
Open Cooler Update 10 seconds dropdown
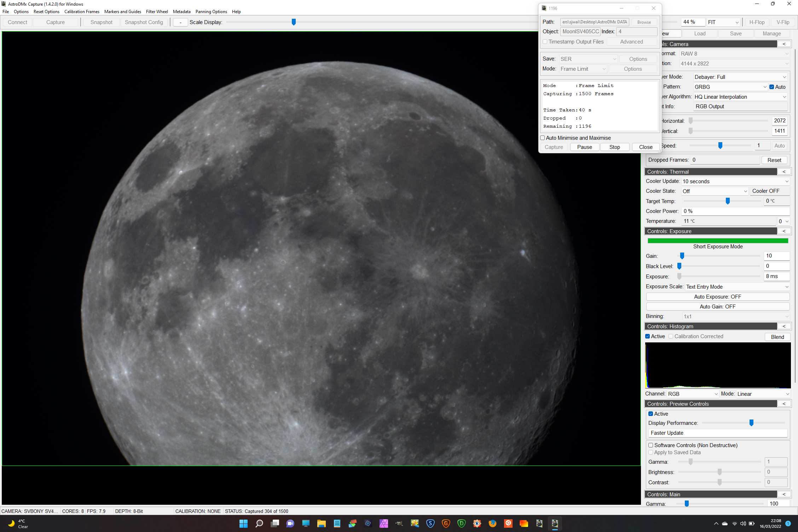tap(735, 181)
